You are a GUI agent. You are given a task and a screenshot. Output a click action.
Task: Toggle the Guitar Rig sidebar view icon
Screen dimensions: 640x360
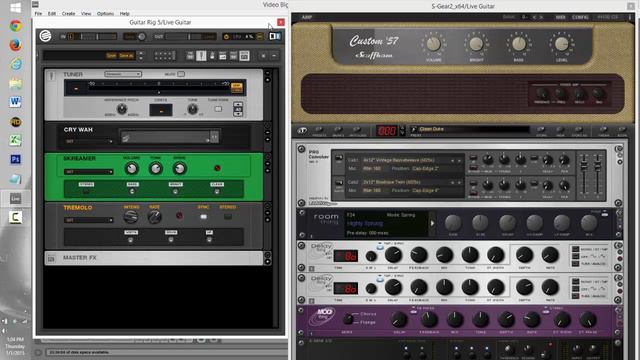[275, 36]
